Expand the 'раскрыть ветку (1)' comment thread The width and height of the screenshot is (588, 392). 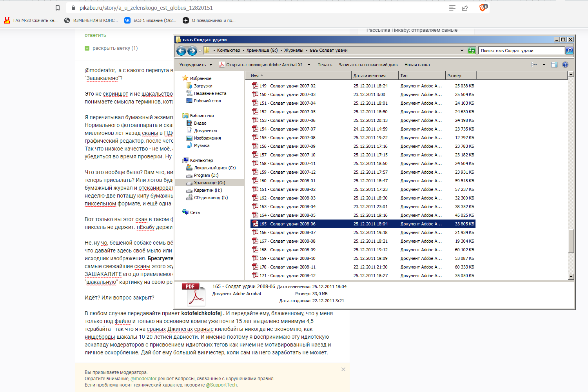coord(115,48)
